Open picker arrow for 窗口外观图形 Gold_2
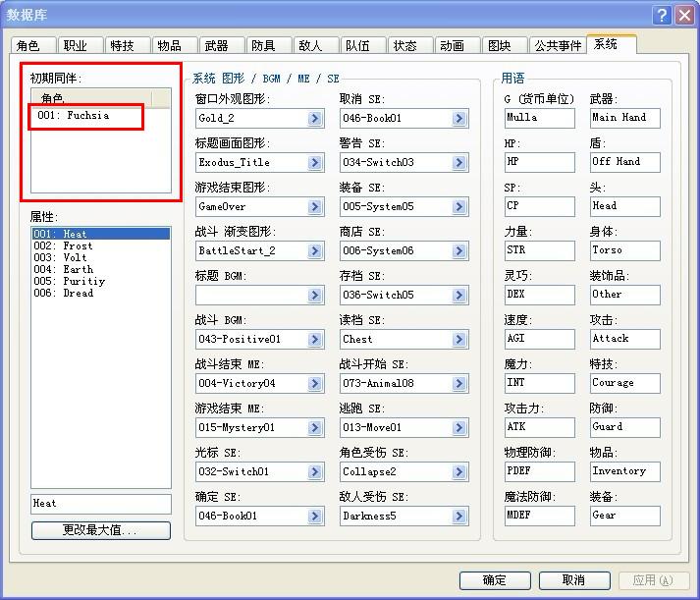 coord(315,118)
